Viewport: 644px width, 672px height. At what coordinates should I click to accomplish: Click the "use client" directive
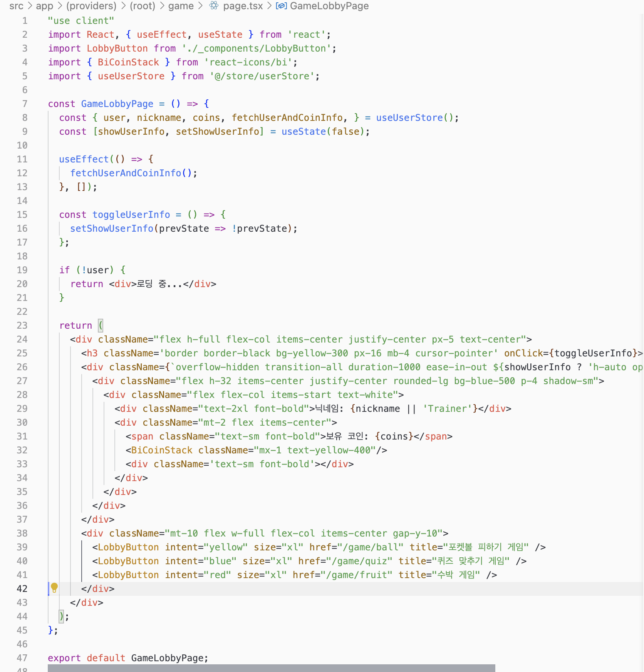click(x=81, y=21)
